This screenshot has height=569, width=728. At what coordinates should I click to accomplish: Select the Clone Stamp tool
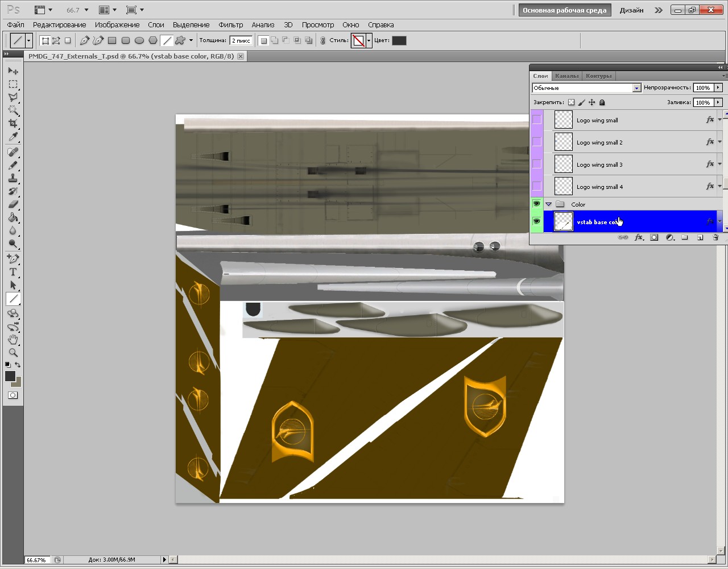[x=13, y=179]
